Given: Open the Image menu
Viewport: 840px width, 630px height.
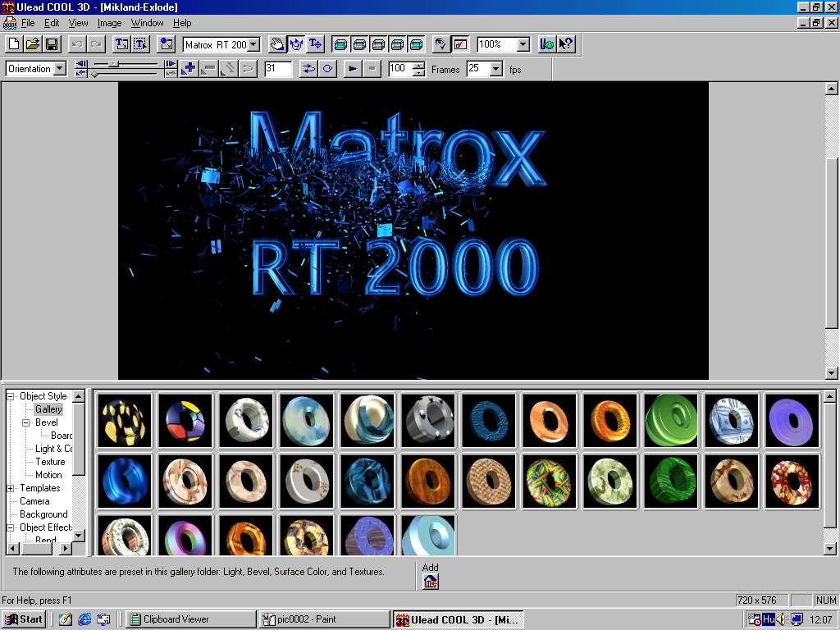Looking at the screenshot, I should click(109, 23).
